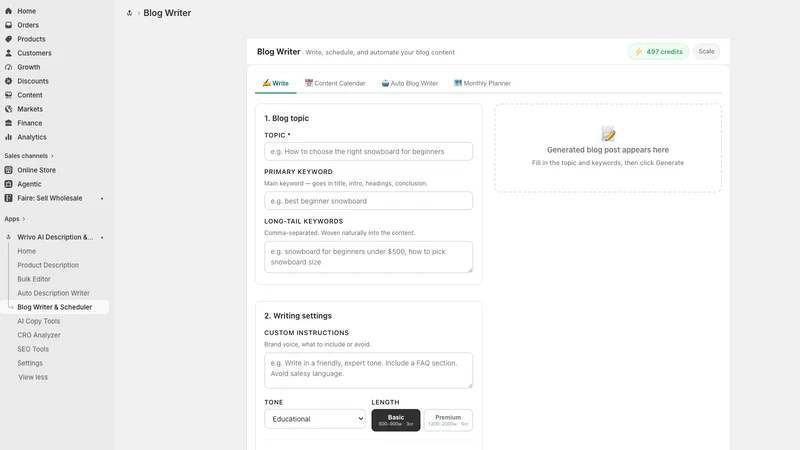This screenshot has width=800, height=450.
Task: Open the Tone dropdown set to Educational
Action: point(315,419)
